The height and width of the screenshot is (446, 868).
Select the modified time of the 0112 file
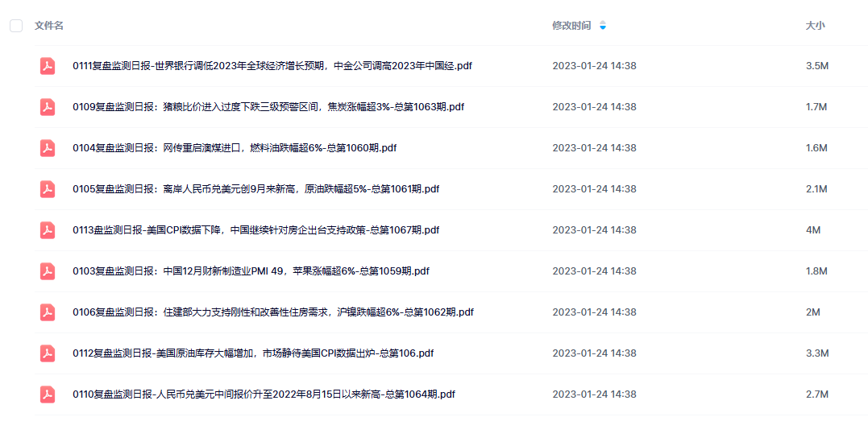tap(594, 353)
